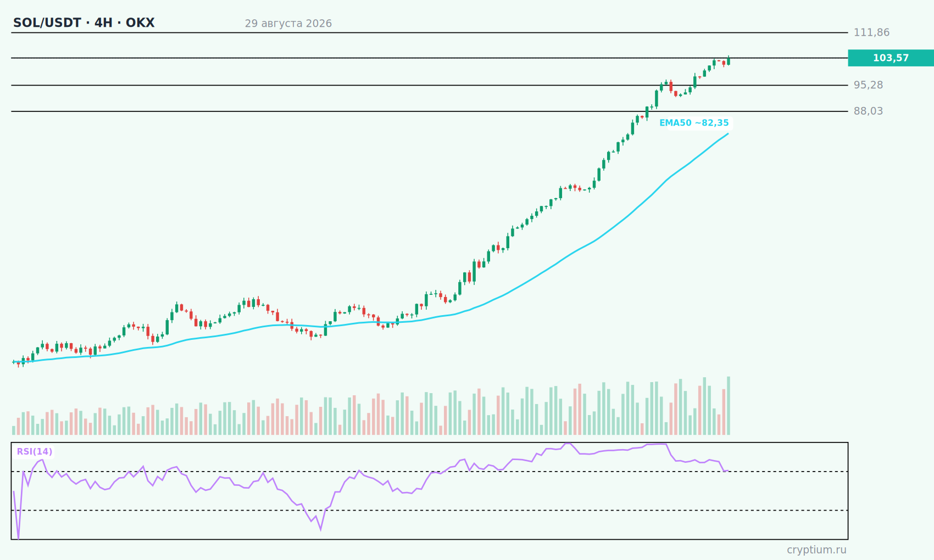Click the 88,03 price level label
This screenshot has width=934, height=560.
869,111
